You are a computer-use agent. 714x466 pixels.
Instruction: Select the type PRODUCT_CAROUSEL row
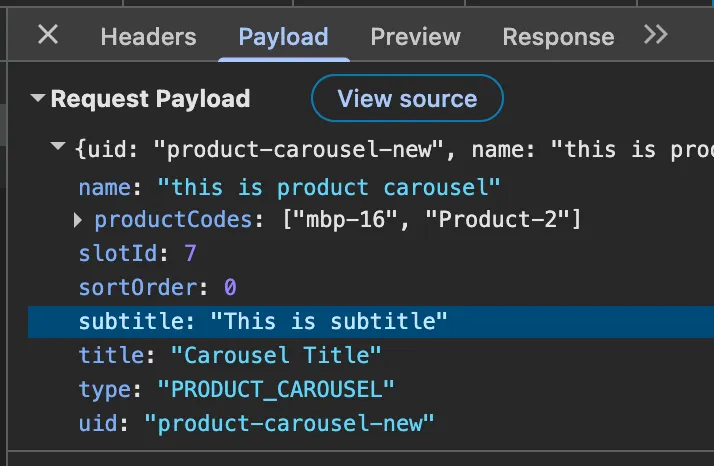coord(371,389)
